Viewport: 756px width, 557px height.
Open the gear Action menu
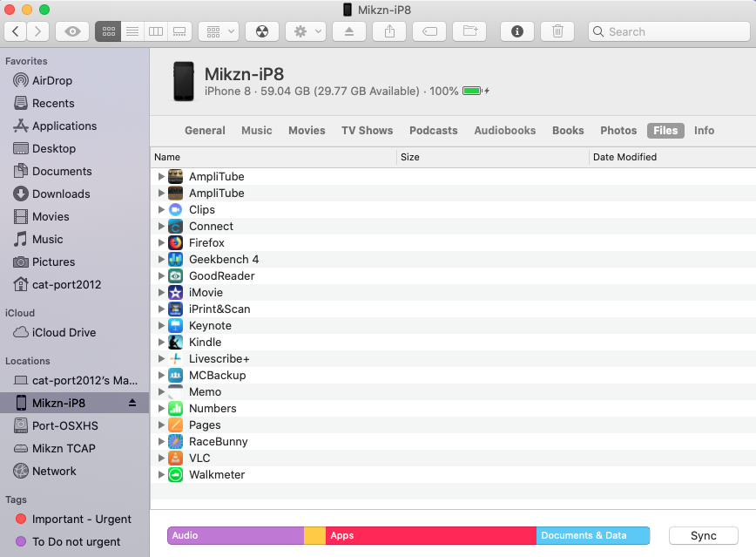pos(306,31)
